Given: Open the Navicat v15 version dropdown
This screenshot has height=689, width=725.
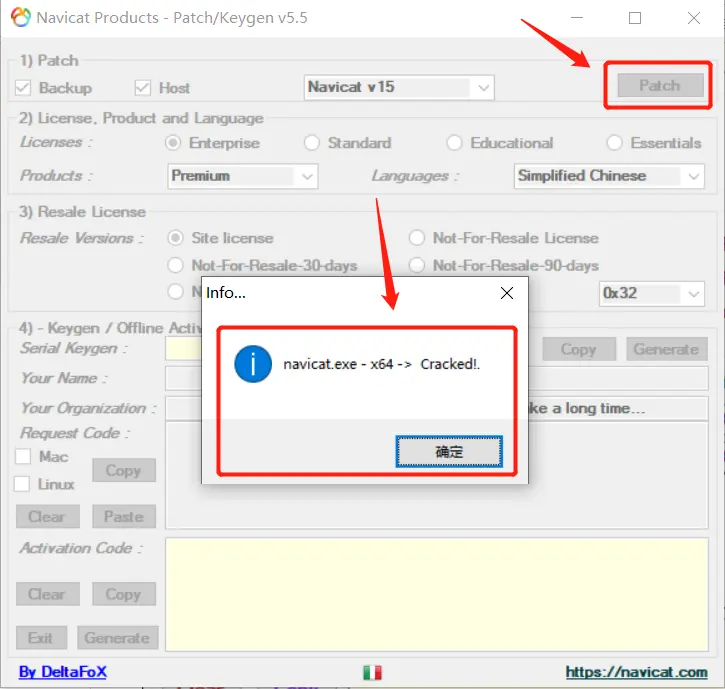Looking at the screenshot, I should pos(399,87).
